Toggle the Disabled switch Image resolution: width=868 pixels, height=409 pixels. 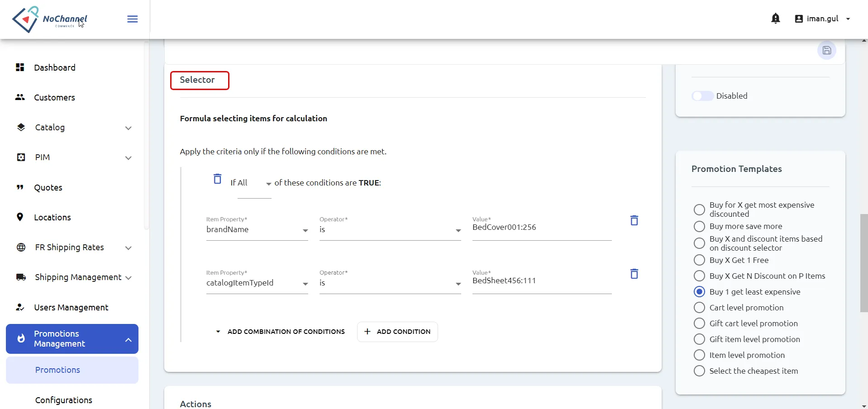click(x=702, y=96)
